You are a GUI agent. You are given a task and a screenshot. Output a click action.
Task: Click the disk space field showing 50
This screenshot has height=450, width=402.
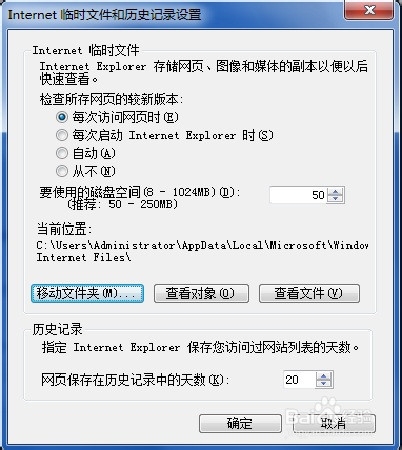[298, 195]
